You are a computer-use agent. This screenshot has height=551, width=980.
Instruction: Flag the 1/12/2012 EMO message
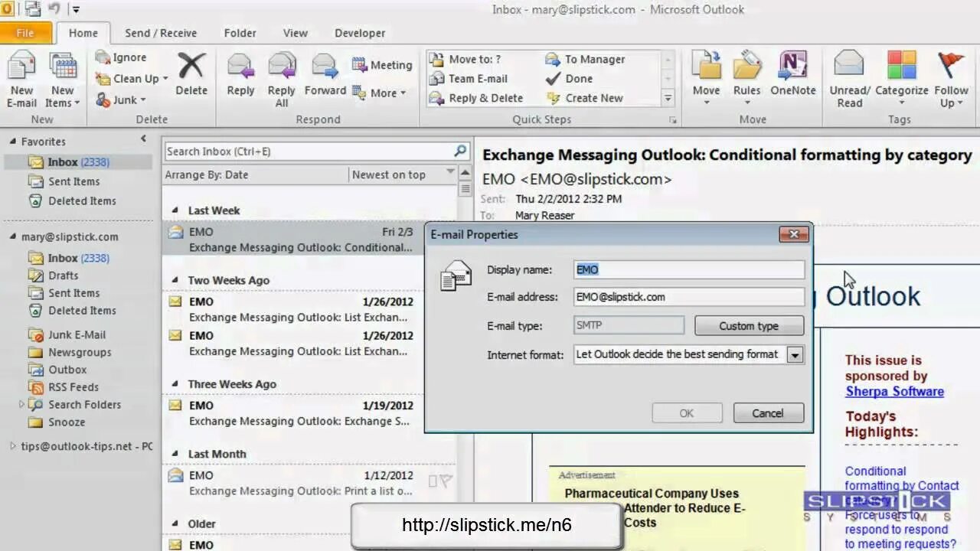pos(446,481)
